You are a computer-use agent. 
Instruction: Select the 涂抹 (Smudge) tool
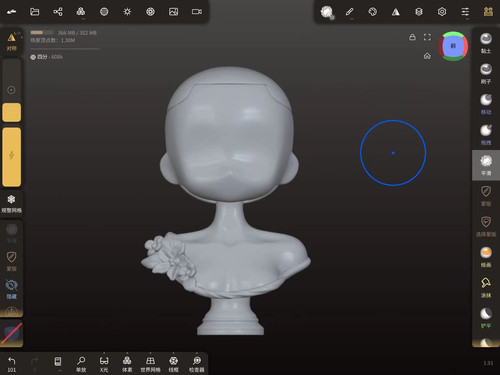[486, 288]
